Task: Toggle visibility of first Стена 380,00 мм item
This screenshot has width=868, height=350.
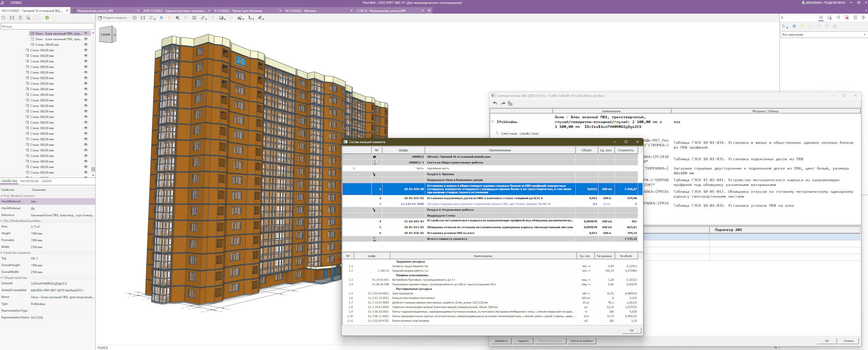Action: point(86,44)
